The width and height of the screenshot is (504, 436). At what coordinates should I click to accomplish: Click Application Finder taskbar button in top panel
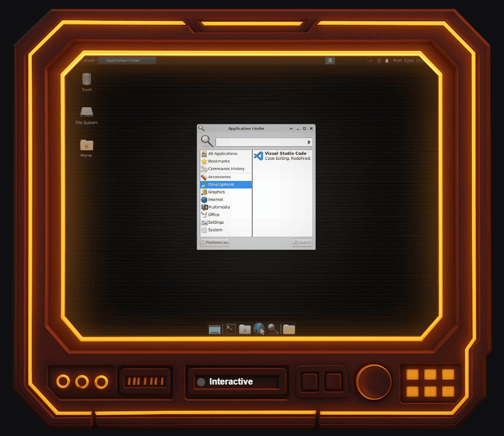[127, 61]
